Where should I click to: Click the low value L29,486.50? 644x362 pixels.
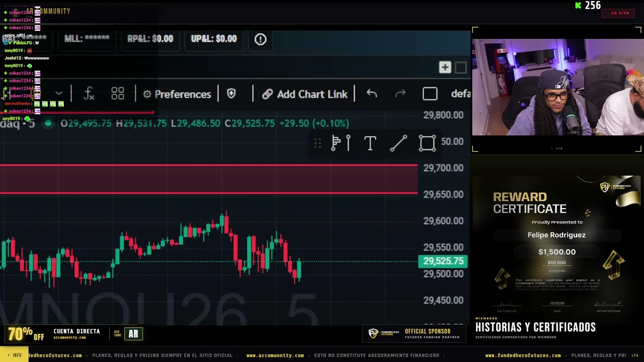196,123
